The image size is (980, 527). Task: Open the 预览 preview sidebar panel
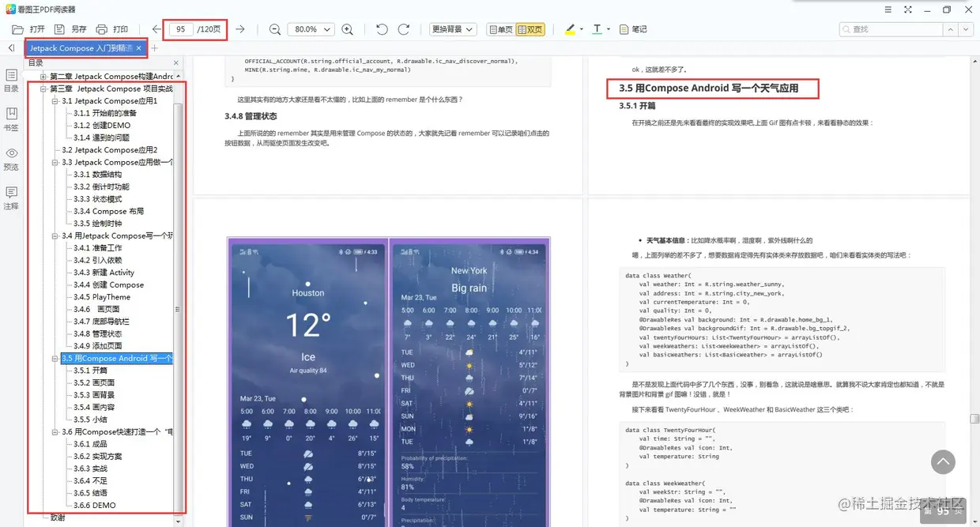pyautogui.click(x=11, y=159)
